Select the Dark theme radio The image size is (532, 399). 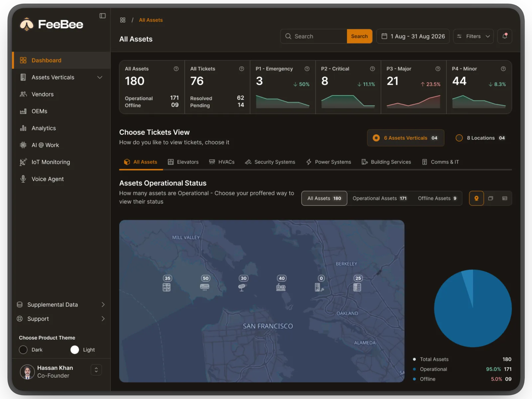click(23, 350)
